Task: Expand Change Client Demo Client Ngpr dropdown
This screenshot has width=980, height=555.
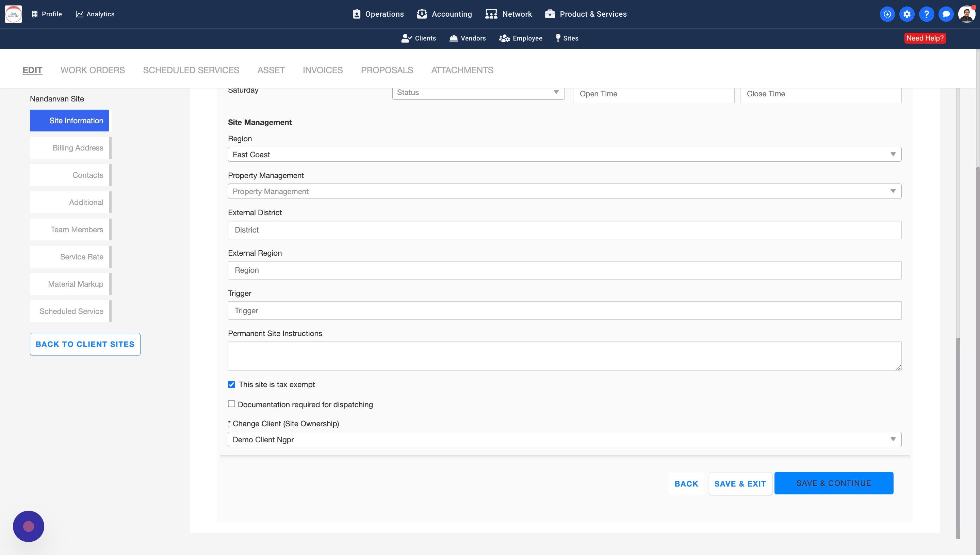Action: click(x=565, y=440)
